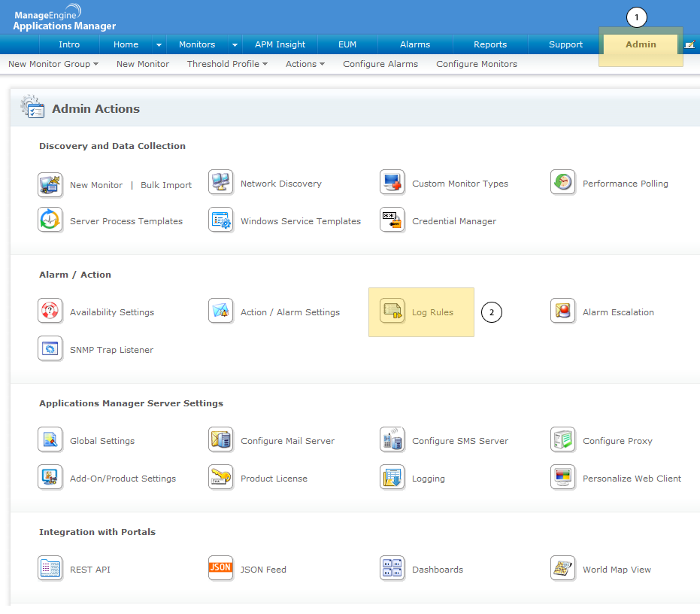The width and height of the screenshot is (700, 614).
Task: Open the Product License text link
Action: click(x=274, y=479)
